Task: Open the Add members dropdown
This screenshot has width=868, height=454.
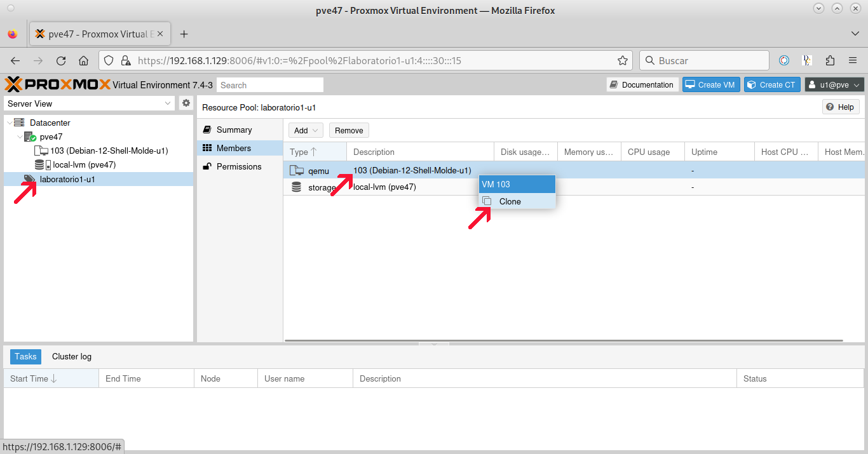Action: [306, 130]
